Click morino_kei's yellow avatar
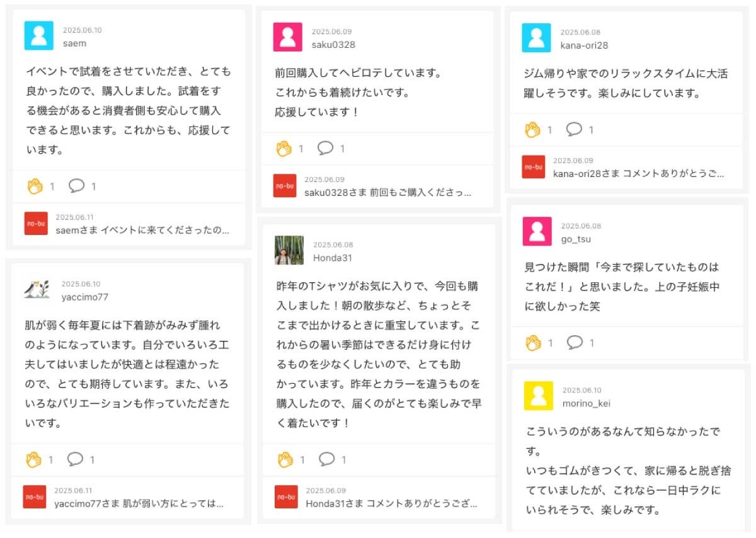The image size is (756, 538). 539,396
